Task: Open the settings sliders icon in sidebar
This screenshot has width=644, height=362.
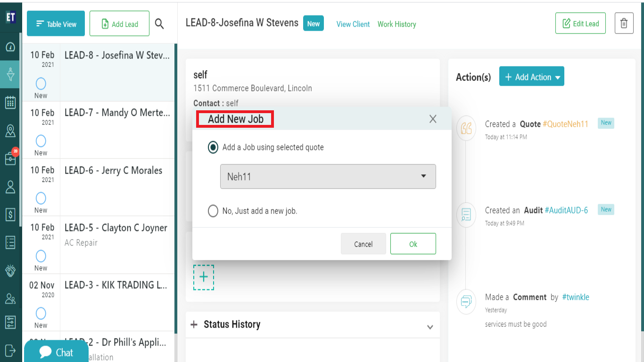Action: (x=10, y=322)
